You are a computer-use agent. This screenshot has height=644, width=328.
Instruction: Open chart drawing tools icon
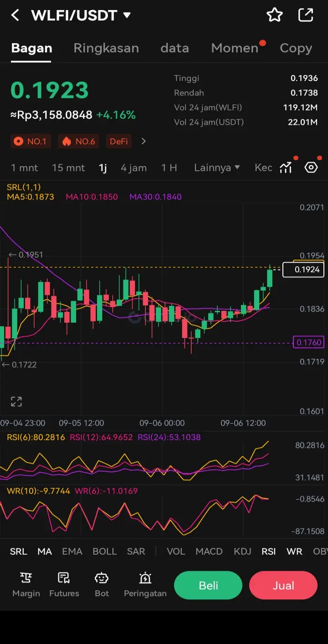(x=286, y=167)
